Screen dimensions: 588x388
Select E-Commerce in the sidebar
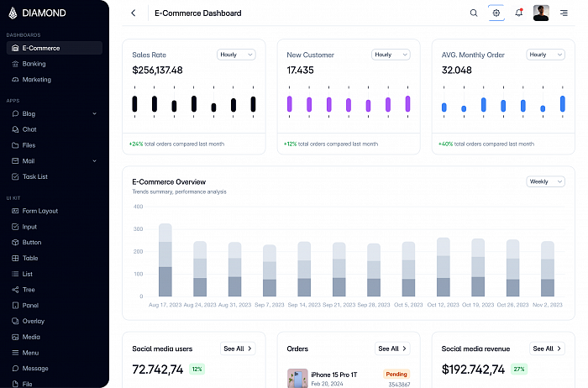tap(55, 48)
